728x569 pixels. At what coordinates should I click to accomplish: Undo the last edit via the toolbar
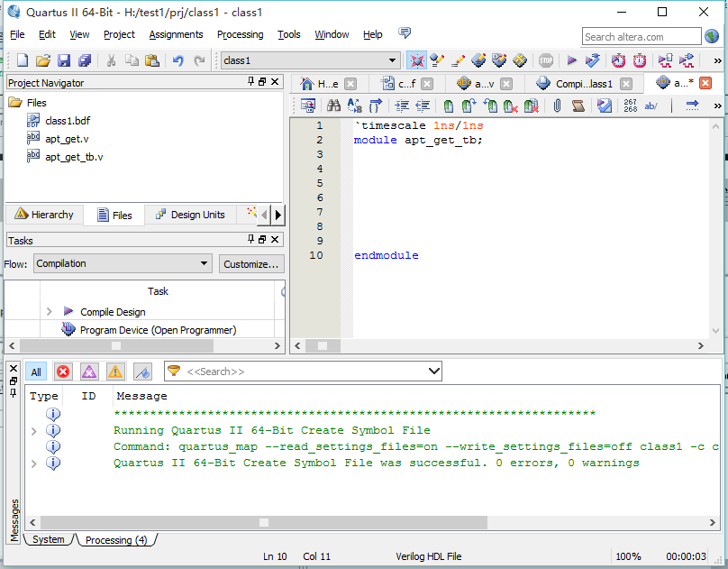[178, 60]
